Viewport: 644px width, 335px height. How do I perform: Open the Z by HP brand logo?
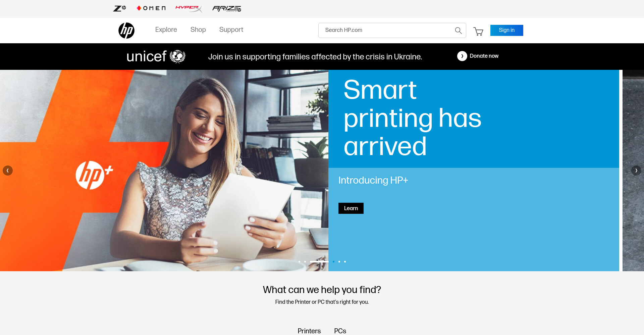pos(119,8)
